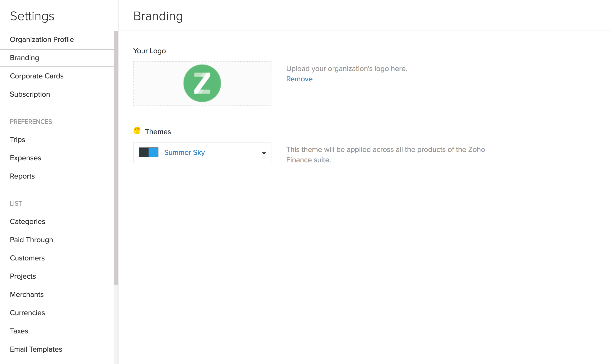Click the Remove logo link

click(299, 79)
